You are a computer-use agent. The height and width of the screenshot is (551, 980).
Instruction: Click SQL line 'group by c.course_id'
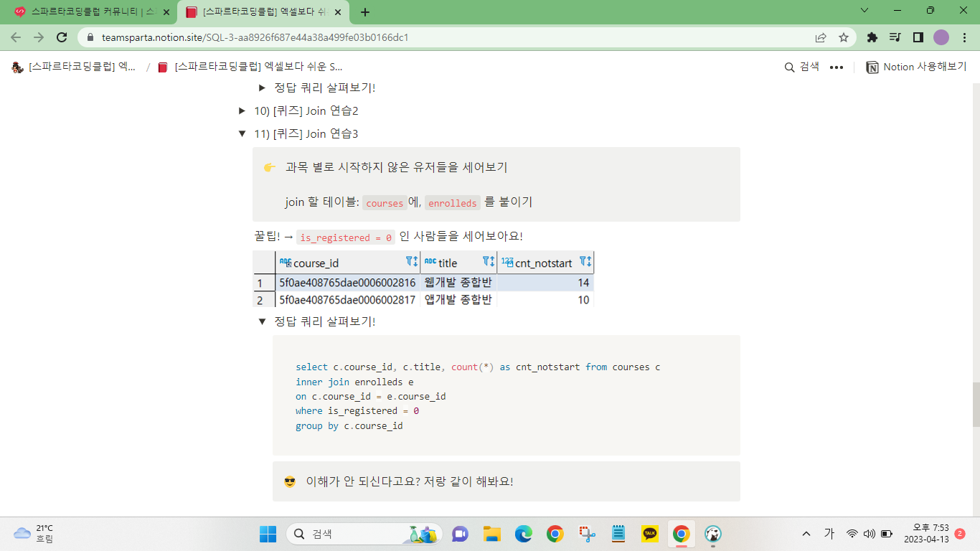(349, 425)
